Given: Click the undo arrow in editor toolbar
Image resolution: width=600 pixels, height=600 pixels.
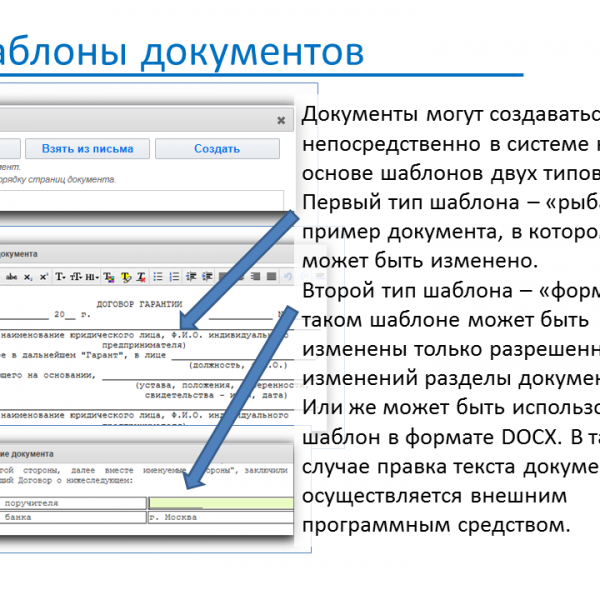Looking at the screenshot, I should [x=288, y=277].
